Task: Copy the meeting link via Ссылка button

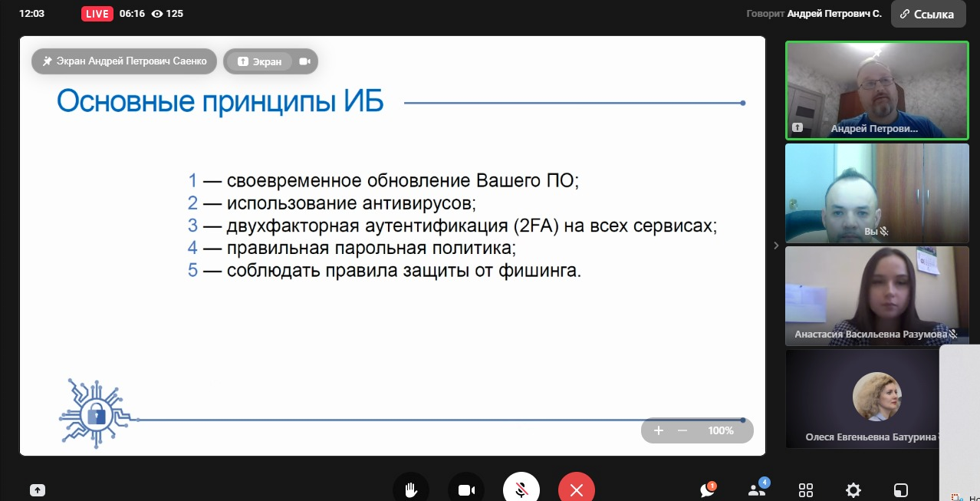Action: 928,14
